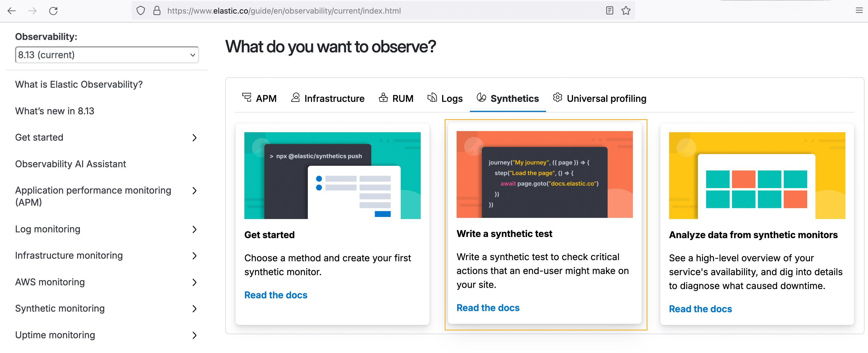Click Read the docs under Get started card
This screenshot has width=868, height=353.
click(276, 295)
